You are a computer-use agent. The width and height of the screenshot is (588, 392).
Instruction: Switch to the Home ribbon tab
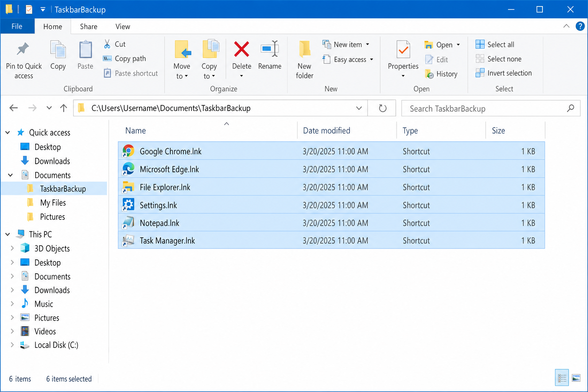(53, 26)
